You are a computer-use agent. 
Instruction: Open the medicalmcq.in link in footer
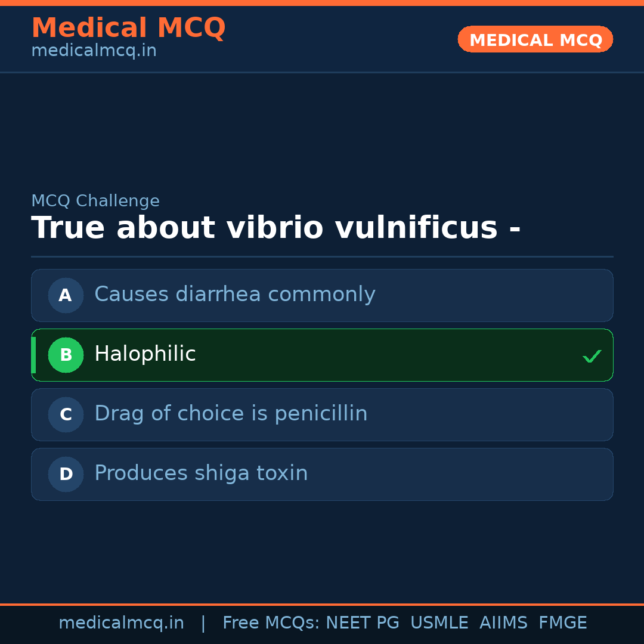(121, 623)
